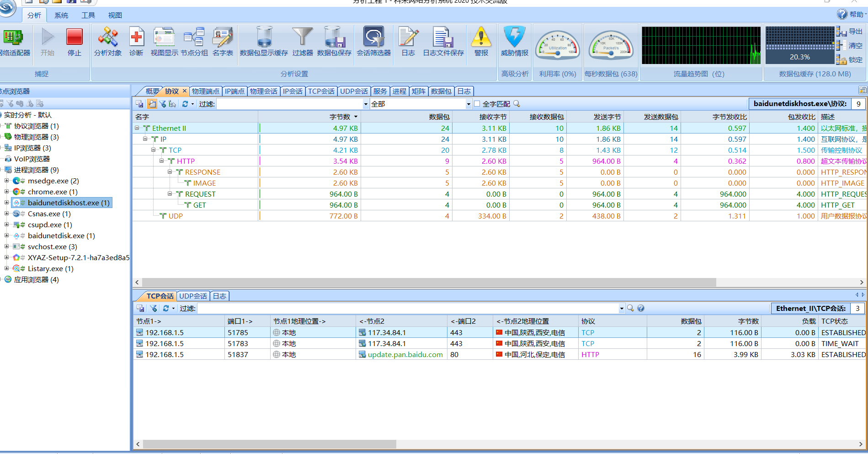Open the 名字表 name table tool
Viewport: 868px width, 454px height.
223,42
